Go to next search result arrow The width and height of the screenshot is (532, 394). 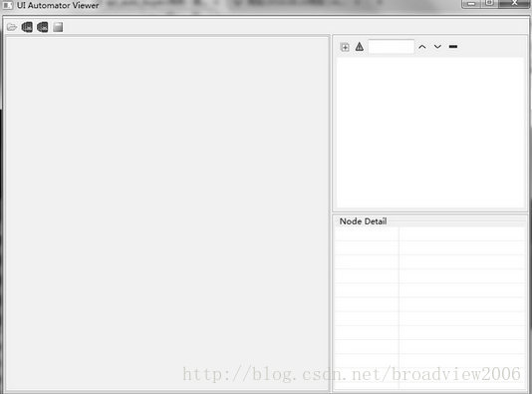437,47
